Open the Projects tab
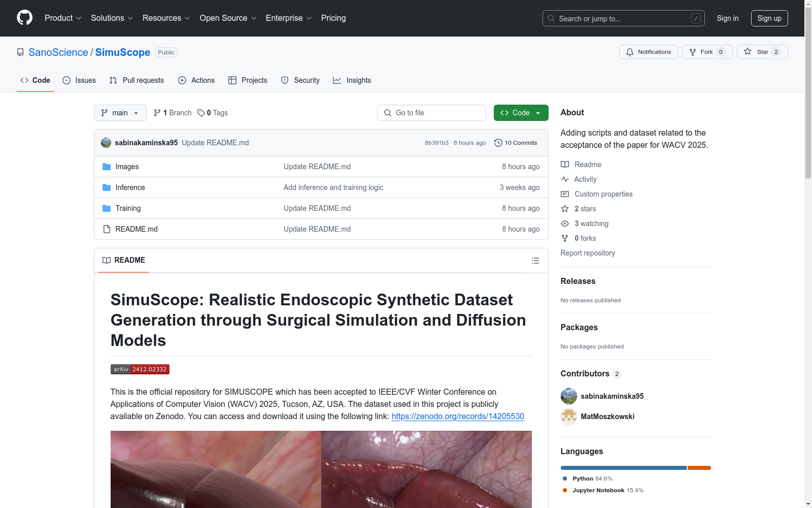Viewport: 812px width, 508px height. tap(248, 80)
